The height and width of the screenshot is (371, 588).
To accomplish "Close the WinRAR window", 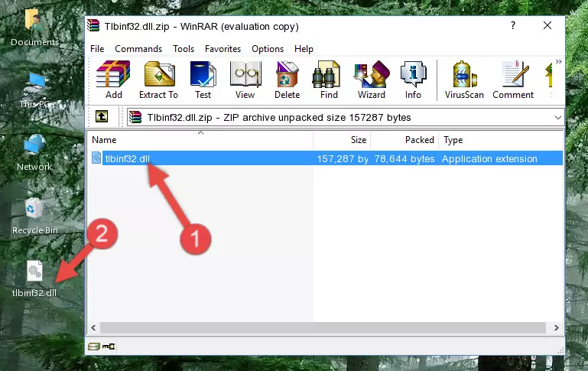I will [547, 25].
